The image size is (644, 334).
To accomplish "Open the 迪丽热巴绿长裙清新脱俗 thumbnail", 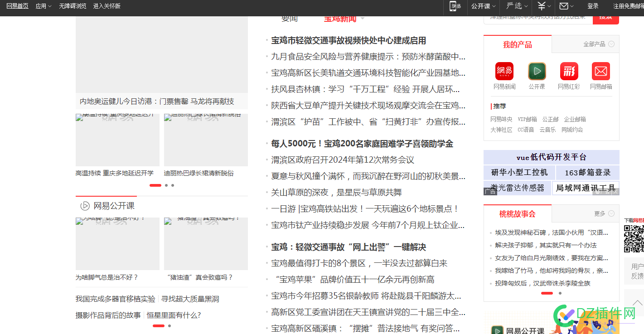I will (x=206, y=140).
